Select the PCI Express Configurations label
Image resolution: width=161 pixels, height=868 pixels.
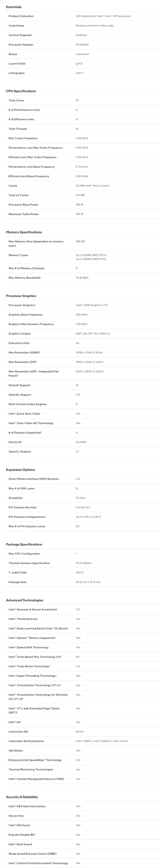pyautogui.click(x=27, y=517)
